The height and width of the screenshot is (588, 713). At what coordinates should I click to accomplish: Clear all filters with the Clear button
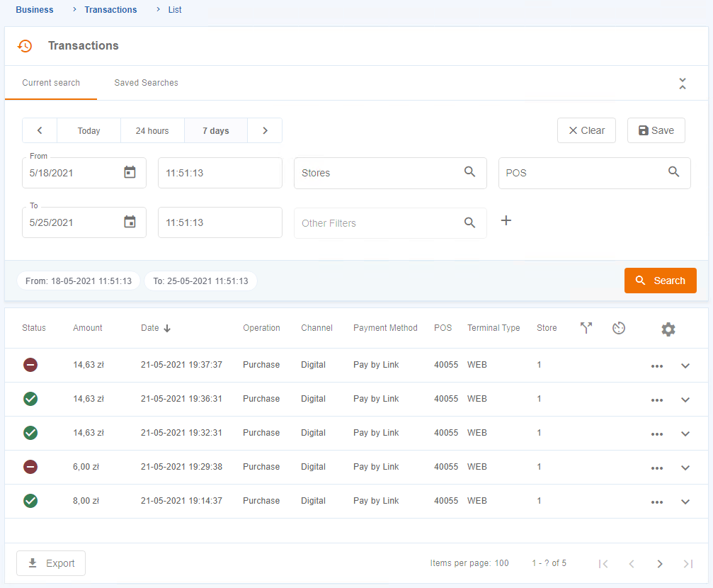pos(586,130)
